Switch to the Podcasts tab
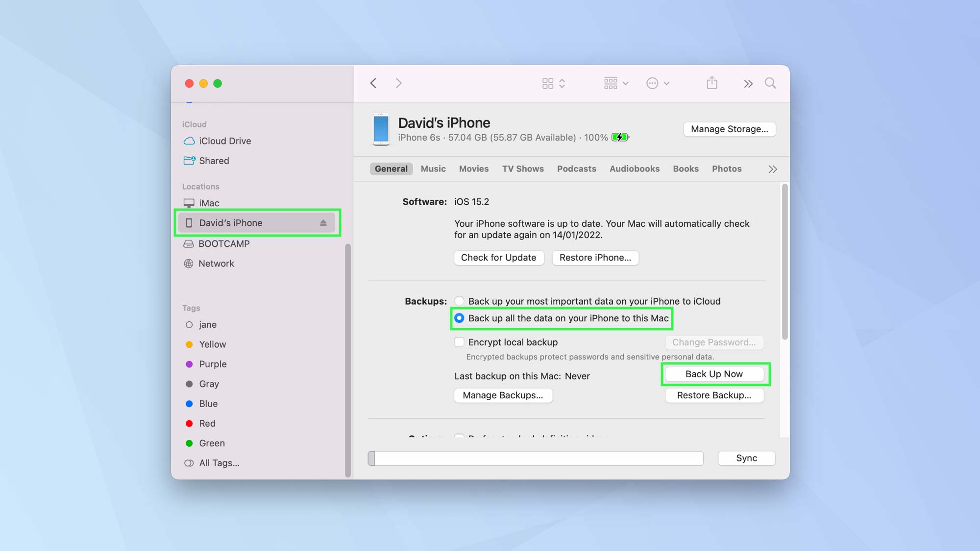980x551 pixels. [x=576, y=168]
